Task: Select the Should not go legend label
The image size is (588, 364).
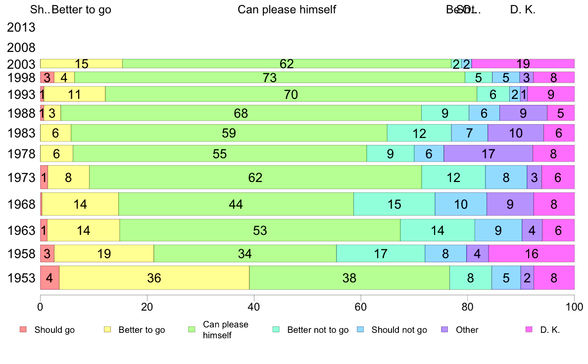Action: pos(399,330)
